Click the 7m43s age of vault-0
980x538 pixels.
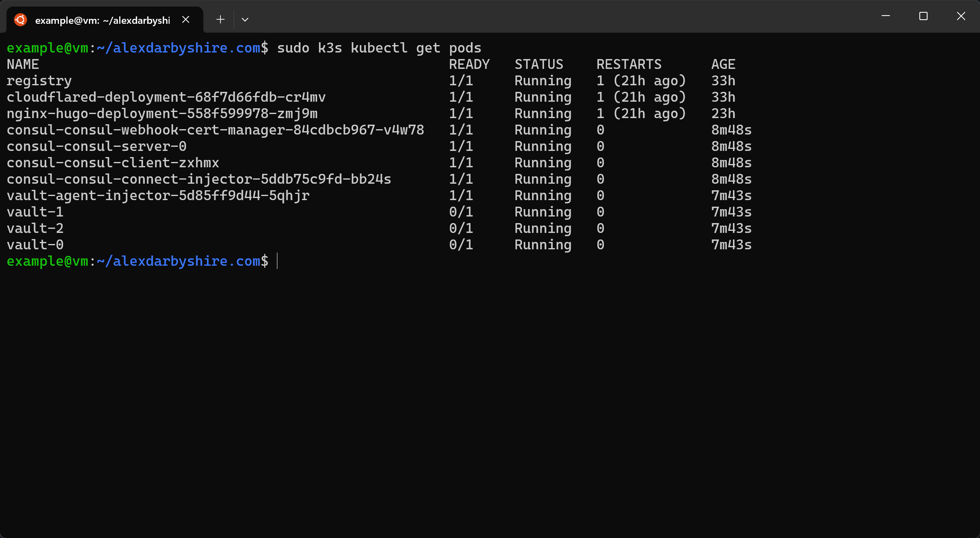732,245
